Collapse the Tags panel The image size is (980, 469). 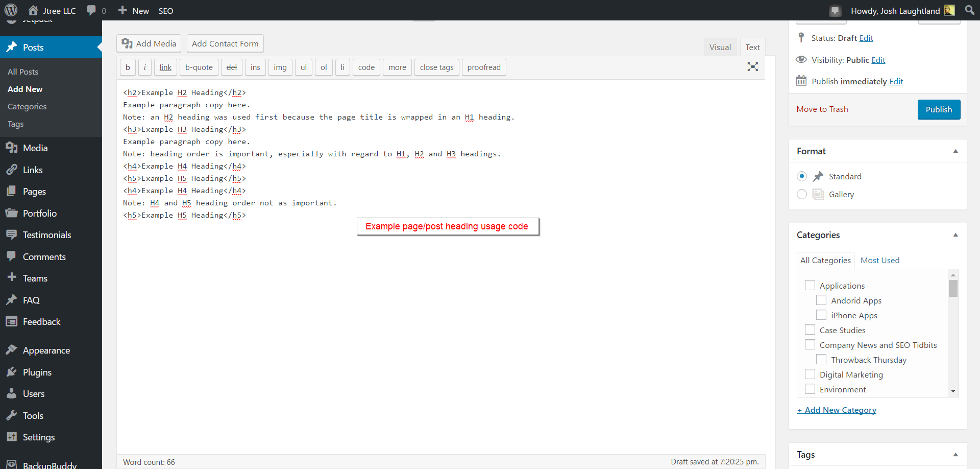955,455
